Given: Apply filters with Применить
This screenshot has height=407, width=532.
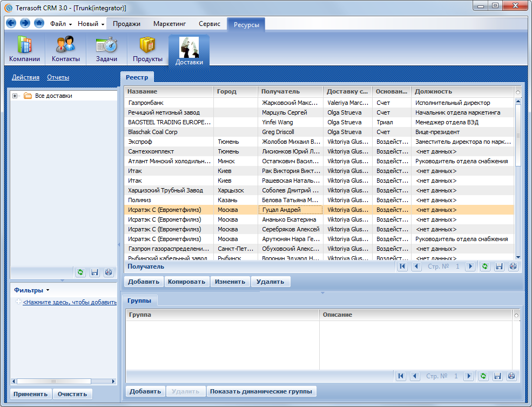Looking at the screenshot, I should tap(31, 394).
